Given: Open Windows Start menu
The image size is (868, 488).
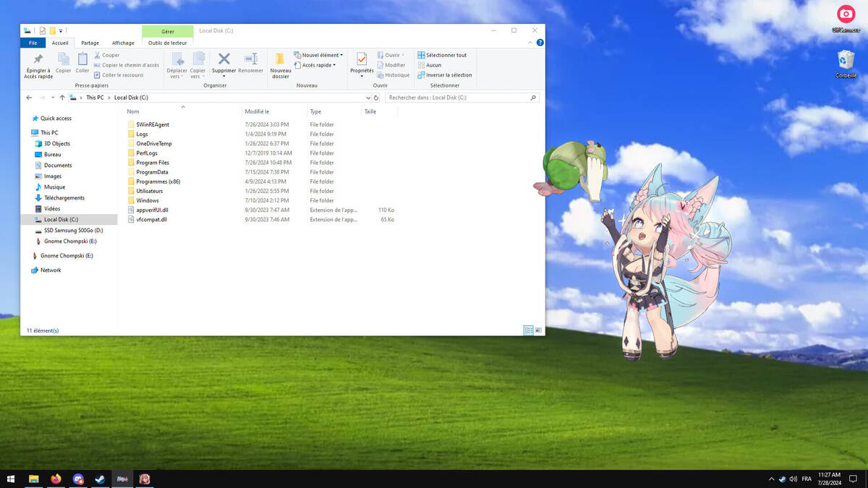Looking at the screenshot, I should coord(11,479).
